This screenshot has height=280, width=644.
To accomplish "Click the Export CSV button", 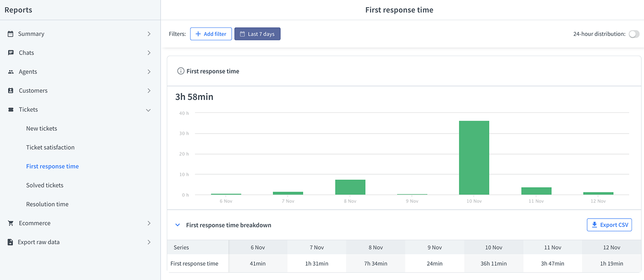I will coord(609,225).
